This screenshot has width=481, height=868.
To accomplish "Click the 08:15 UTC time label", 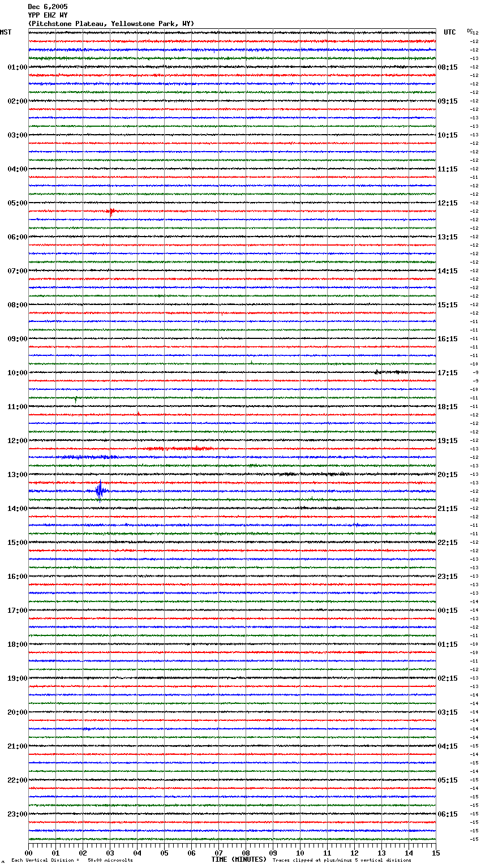I will (x=448, y=67).
